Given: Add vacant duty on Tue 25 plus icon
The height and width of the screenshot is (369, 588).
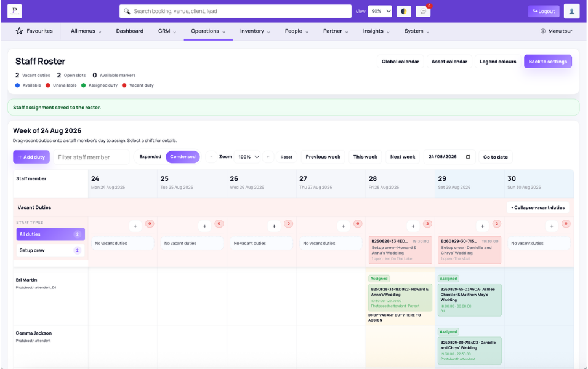Looking at the screenshot, I should coord(205,226).
